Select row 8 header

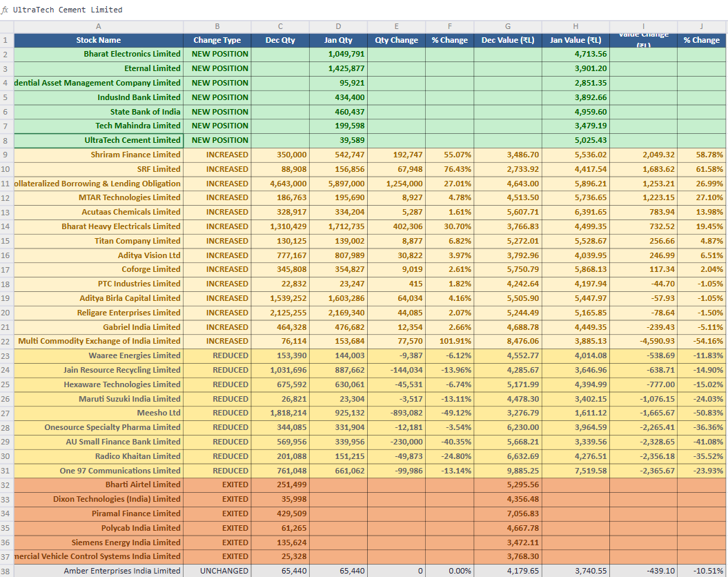(5, 140)
